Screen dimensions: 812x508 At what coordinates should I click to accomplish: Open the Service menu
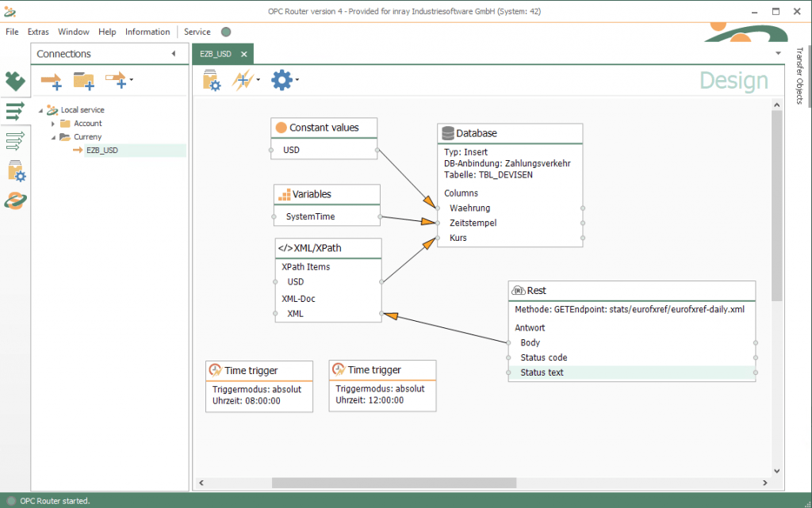(x=197, y=32)
